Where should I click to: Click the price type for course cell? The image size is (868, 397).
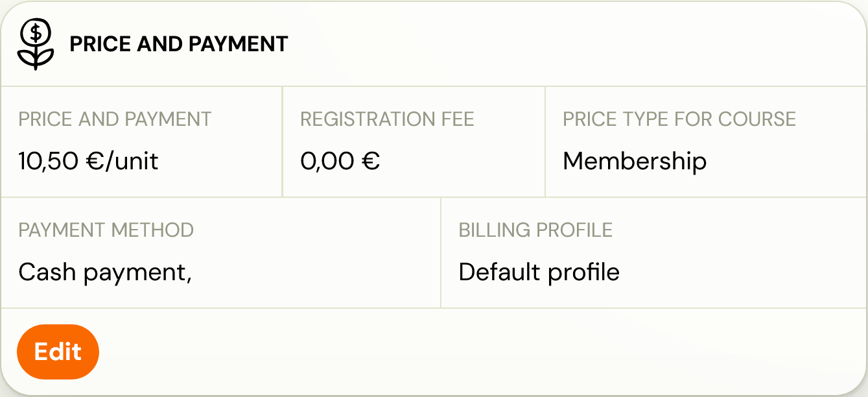click(706, 141)
